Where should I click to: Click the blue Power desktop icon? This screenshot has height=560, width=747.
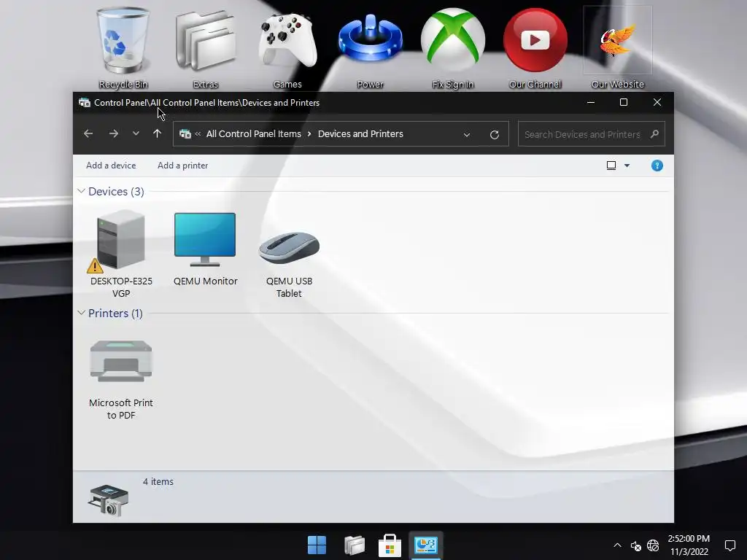370,47
